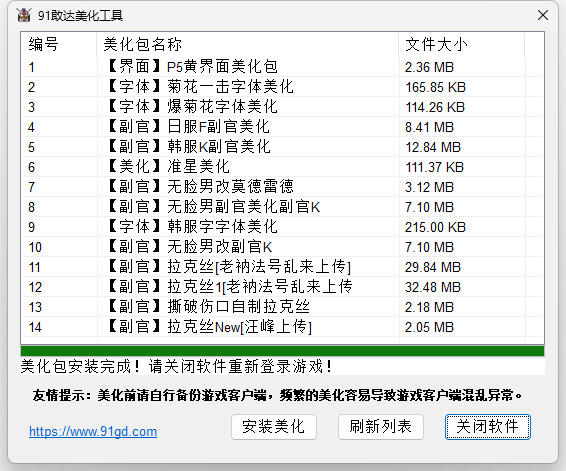Sort by the 编号 column header
Viewport: 566px width, 471px height.
click(x=59, y=44)
